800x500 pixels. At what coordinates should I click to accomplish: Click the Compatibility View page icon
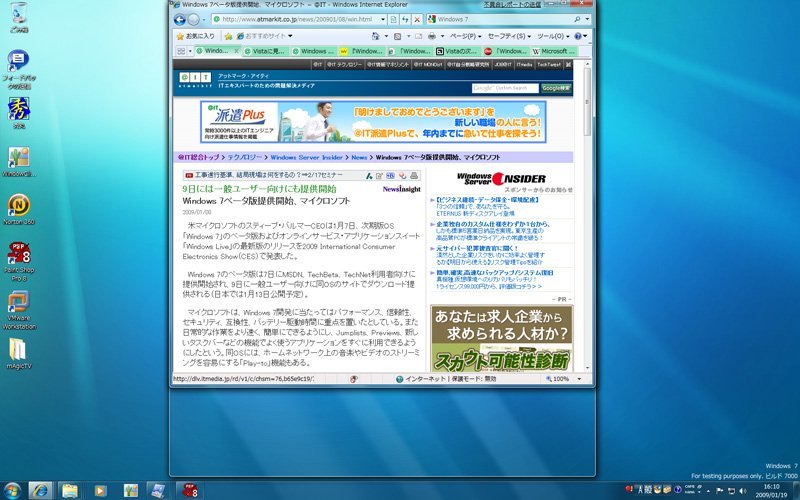[394, 19]
